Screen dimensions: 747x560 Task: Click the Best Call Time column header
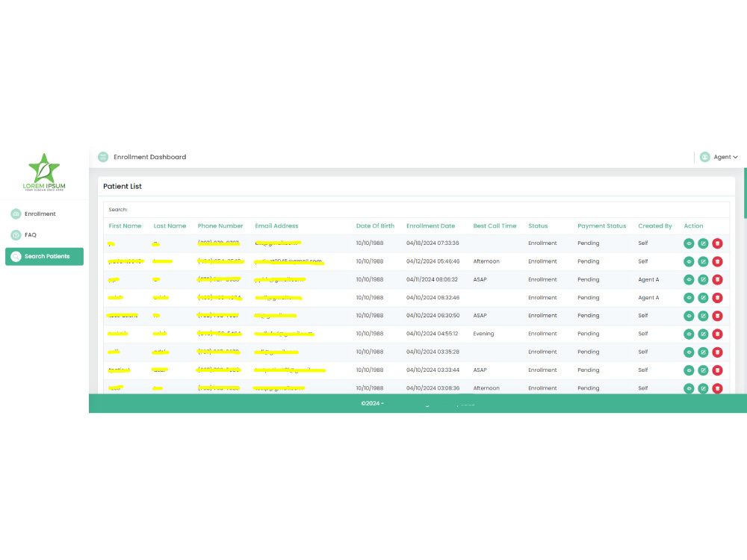pyautogui.click(x=495, y=225)
